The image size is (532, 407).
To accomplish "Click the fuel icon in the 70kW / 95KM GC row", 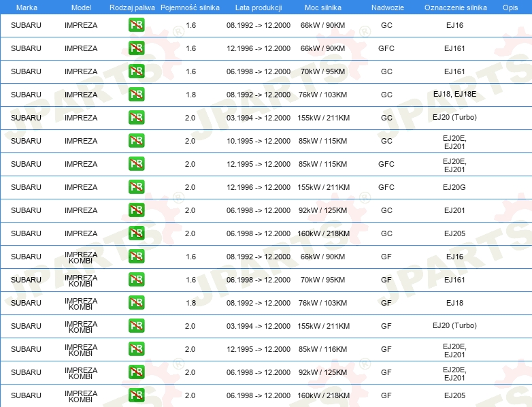I will (x=136, y=71).
